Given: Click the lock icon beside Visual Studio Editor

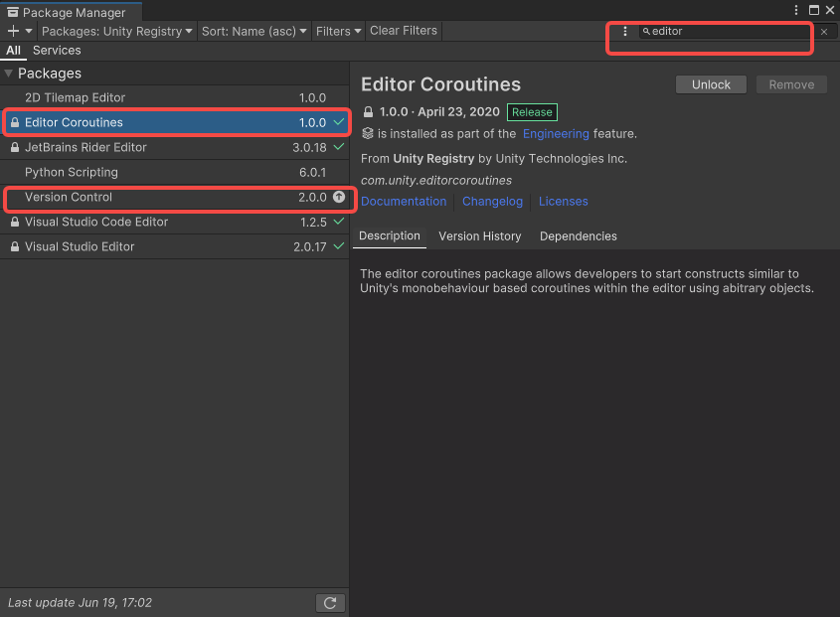Looking at the screenshot, I should [15, 246].
